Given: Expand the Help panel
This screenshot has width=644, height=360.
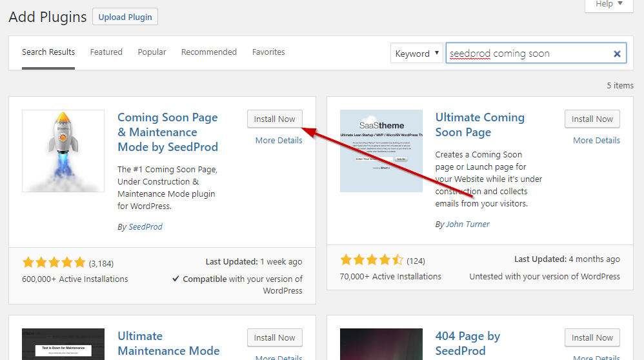Looking at the screenshot, I should click(x=609, y=4).
